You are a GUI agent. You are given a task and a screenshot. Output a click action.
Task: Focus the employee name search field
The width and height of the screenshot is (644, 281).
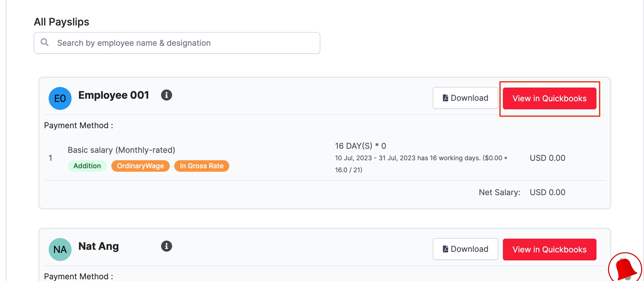[177, 43]
